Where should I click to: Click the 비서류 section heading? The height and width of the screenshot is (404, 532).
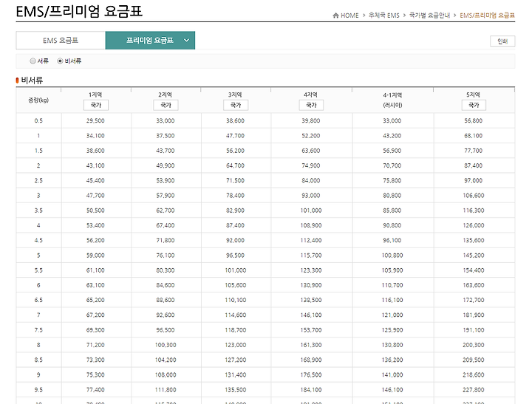tap(32, 81)
